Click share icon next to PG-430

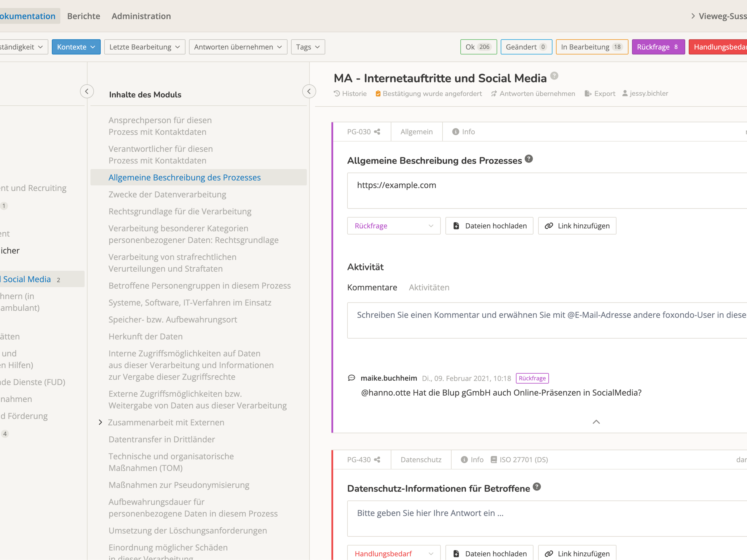(377, 459)
